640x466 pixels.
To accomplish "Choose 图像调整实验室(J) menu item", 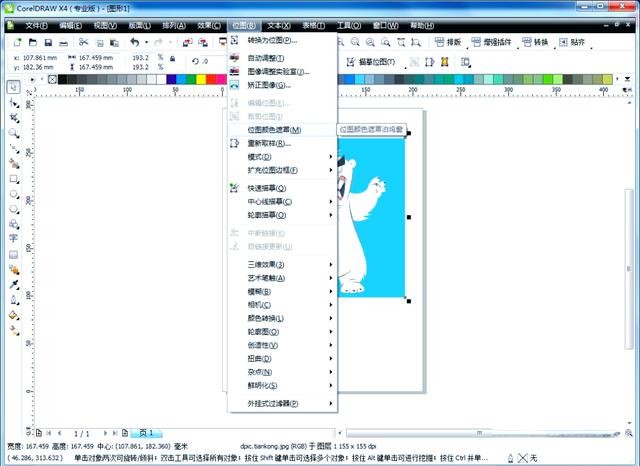I will point(282,72).
